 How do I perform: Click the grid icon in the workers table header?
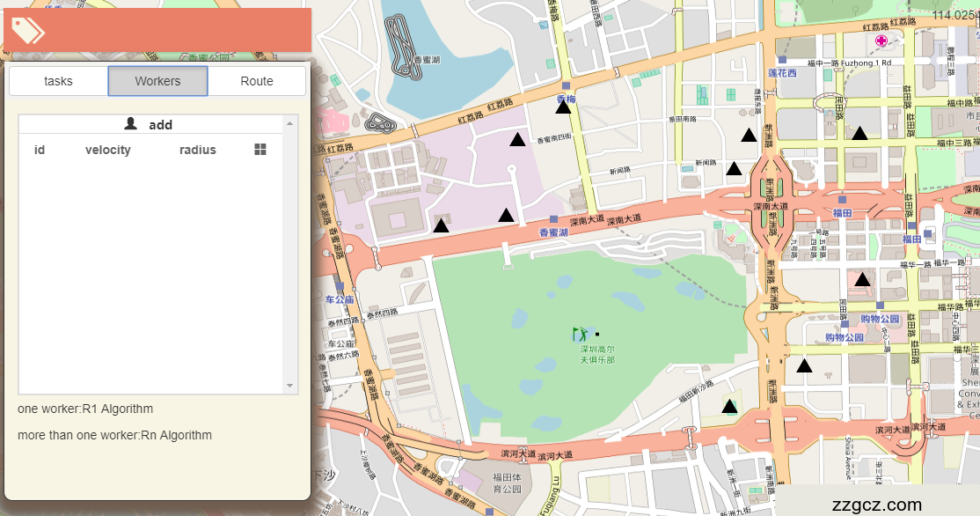[260, 150]
